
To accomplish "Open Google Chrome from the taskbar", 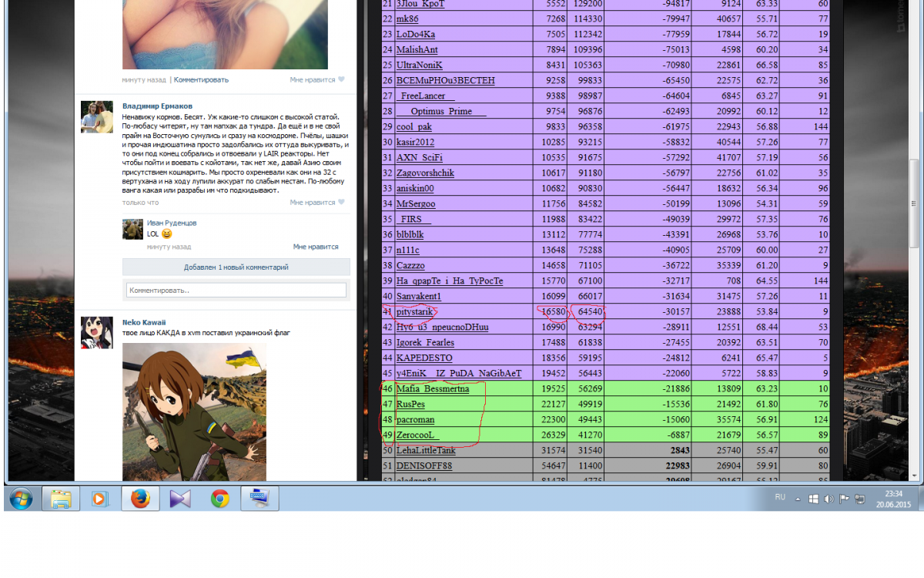I will 220,499.
